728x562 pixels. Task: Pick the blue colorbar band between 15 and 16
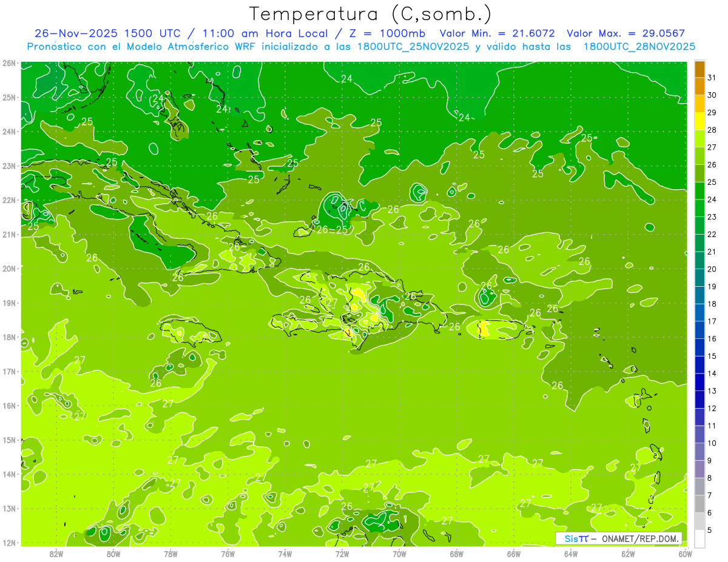tap(699, 347)
